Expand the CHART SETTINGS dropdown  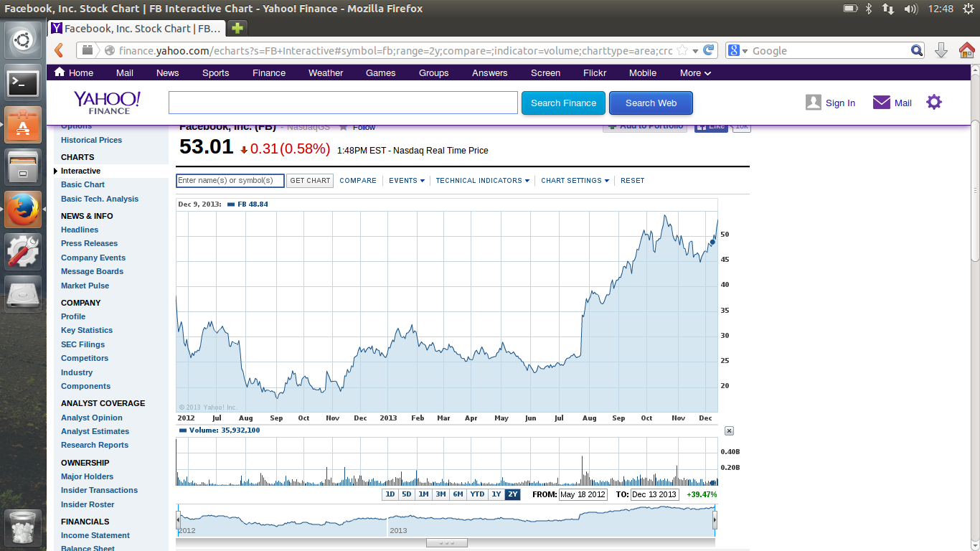pyautogui.click(x=575, y=181)
